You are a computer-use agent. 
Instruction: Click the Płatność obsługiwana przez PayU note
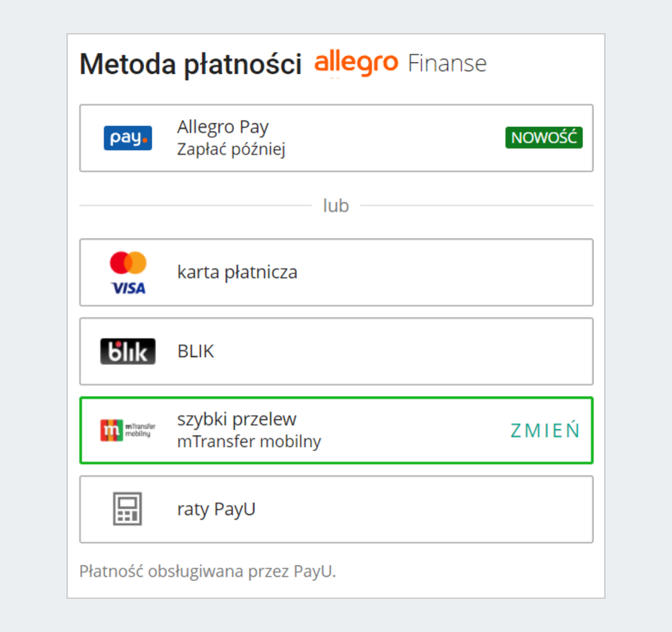click(x=207, y=571)
